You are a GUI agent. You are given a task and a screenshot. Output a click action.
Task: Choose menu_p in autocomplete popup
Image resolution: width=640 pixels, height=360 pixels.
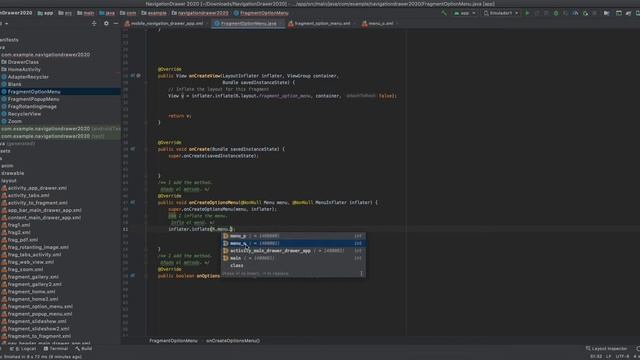(293, 236)
